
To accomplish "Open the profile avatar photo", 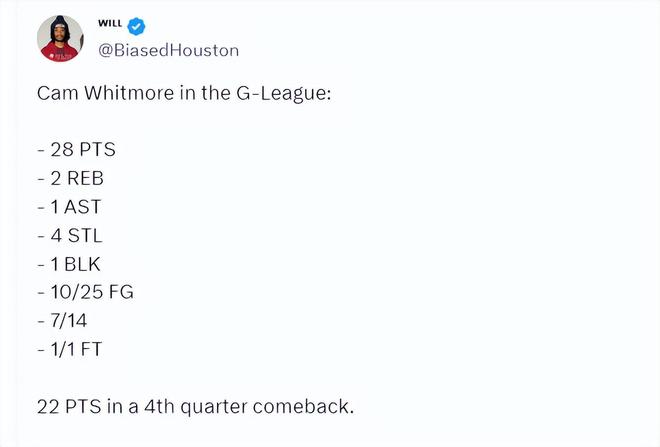I will click(60, 39).
